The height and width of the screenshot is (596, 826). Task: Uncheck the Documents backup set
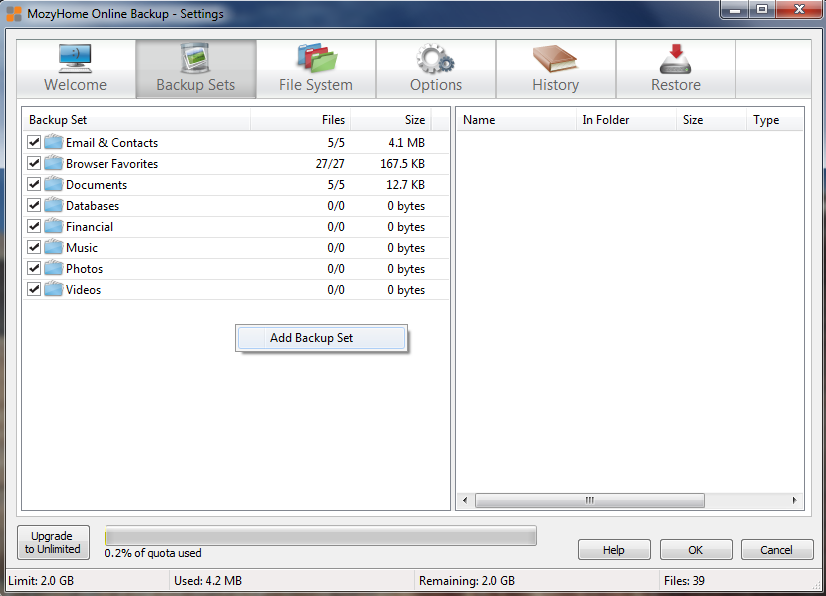34,184
